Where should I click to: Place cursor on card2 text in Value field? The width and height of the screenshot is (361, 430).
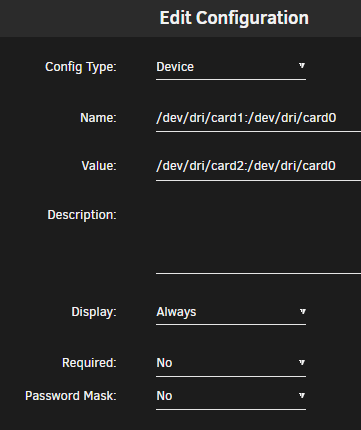228,166
